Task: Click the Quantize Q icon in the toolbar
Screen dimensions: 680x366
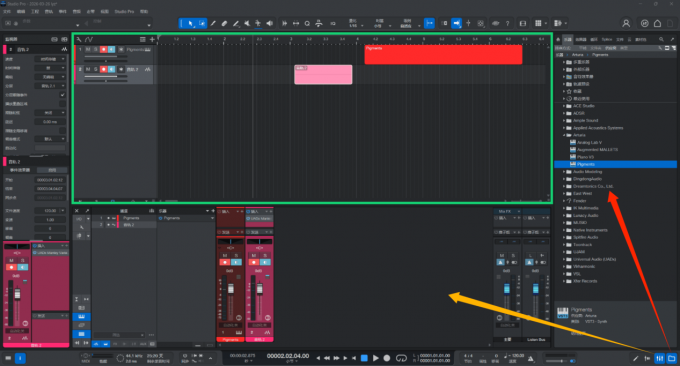Action: pyautogui.click(x=307, y=23)
